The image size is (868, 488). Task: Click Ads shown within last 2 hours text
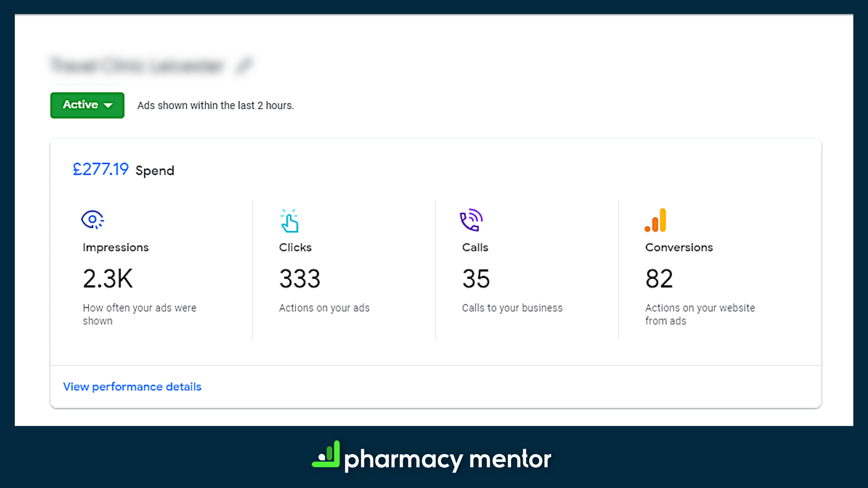(x=216, y=106)
